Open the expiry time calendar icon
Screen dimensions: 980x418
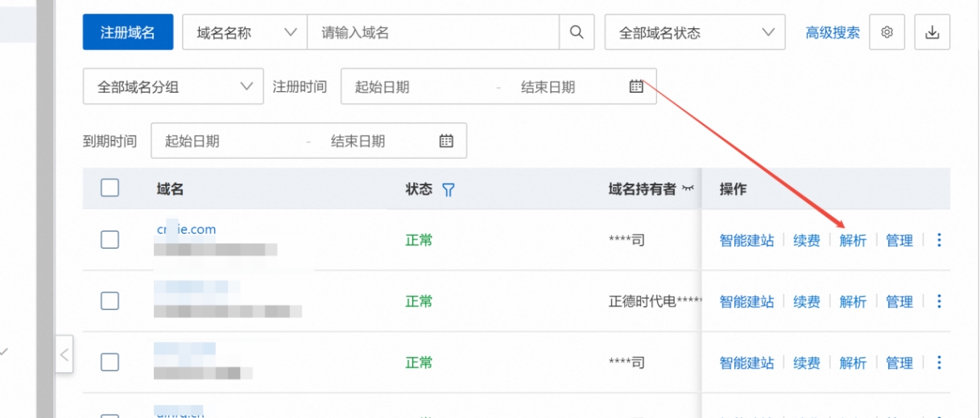pyautogui.click(x=446, y=141)
